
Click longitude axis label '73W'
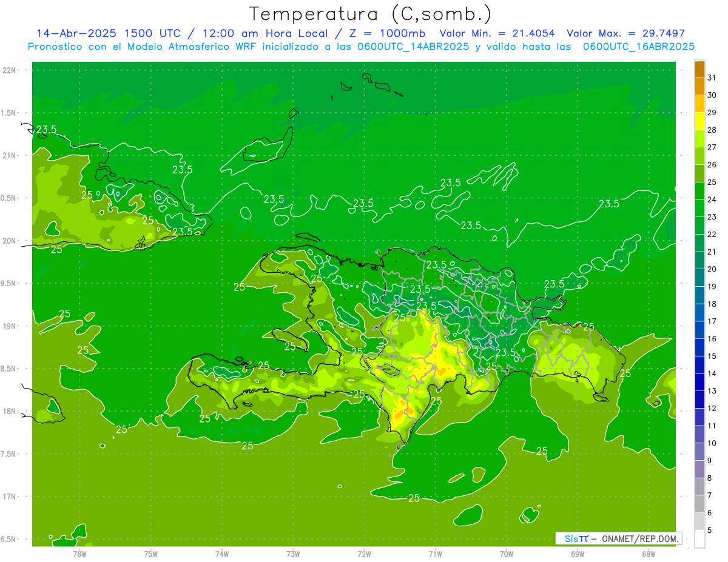click(x=293, y=554)
